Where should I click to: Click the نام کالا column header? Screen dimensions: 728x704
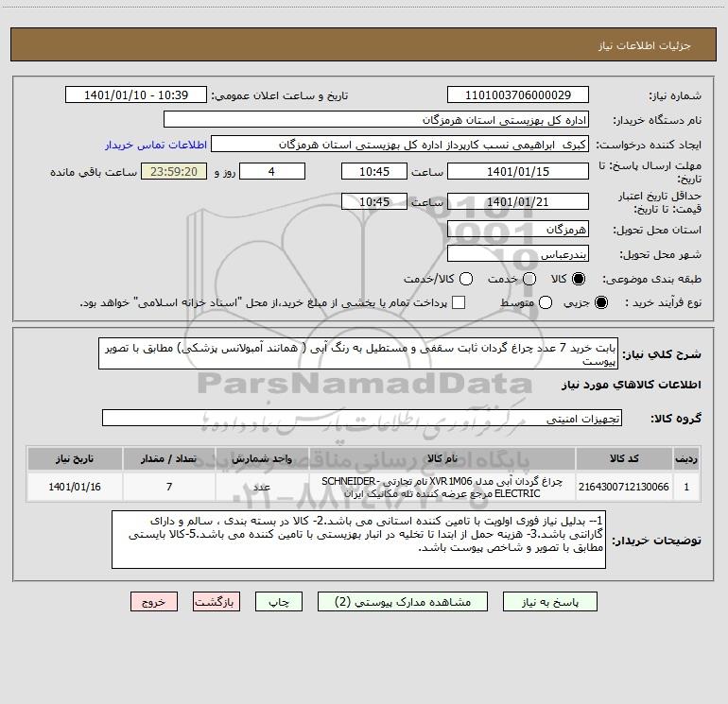coord(442,458)
